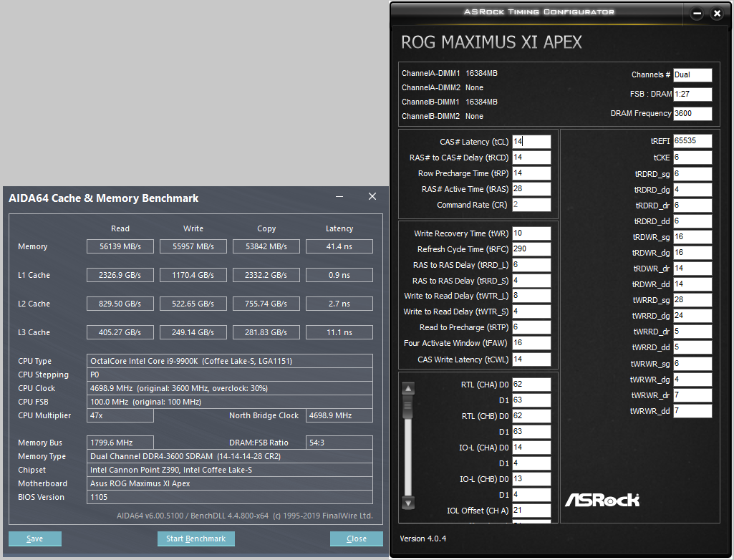Click the Memory Bus value 1799.6 MHz
The width and height of the screenshot is (734, 560).
coord(120,443)
